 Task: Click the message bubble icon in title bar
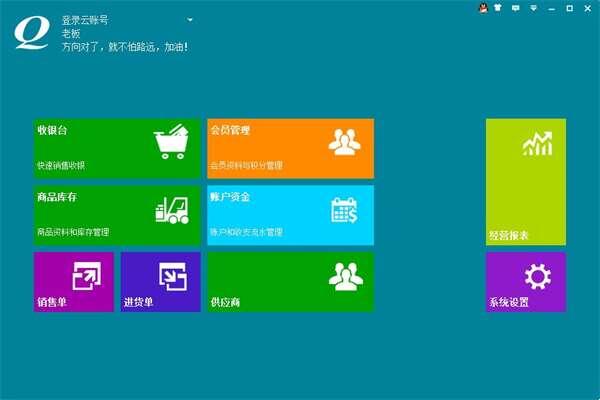[516, 8]
